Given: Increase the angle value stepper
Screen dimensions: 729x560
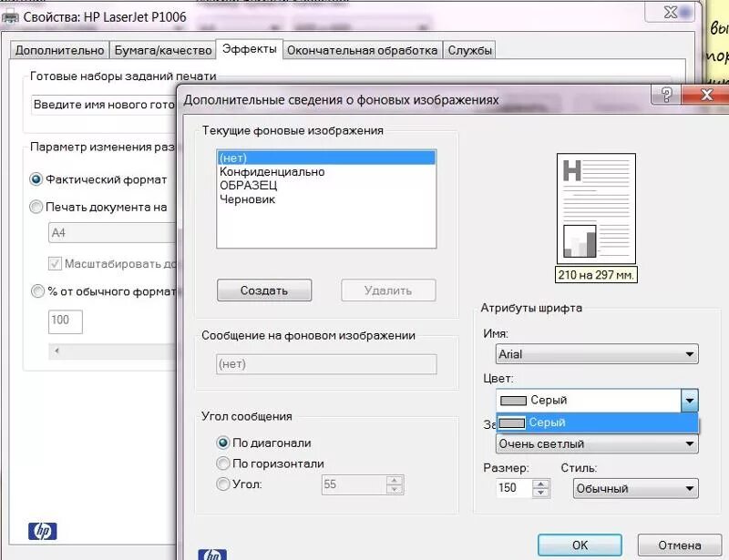Looking at the screenshot, I should (x=395, y=480).
